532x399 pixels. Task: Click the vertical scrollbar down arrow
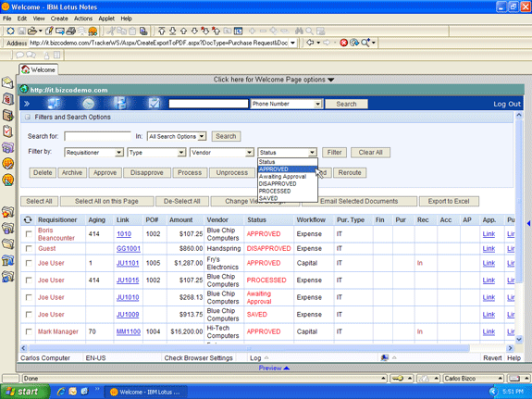[519, 339]
